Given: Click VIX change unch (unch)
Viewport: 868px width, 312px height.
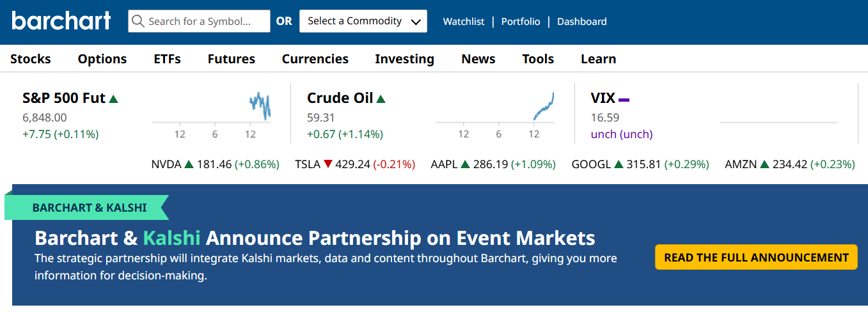Looking at the screenshot, I should click(622, 134).
